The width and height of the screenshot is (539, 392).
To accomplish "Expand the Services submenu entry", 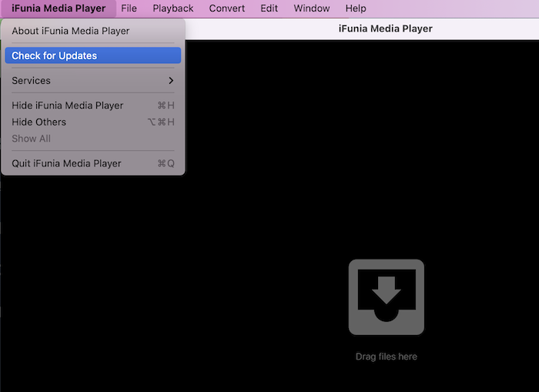I will click(x=32, y=81).
